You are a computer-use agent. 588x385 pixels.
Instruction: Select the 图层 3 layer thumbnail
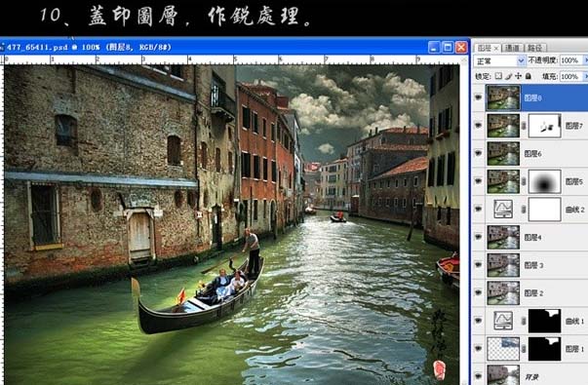503,265
